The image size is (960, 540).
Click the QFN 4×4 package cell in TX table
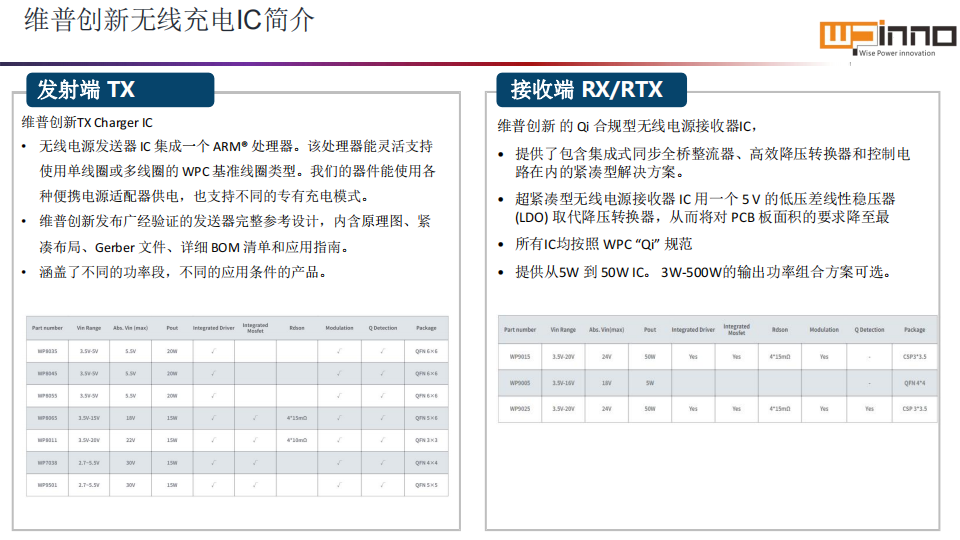coord(426,463)
